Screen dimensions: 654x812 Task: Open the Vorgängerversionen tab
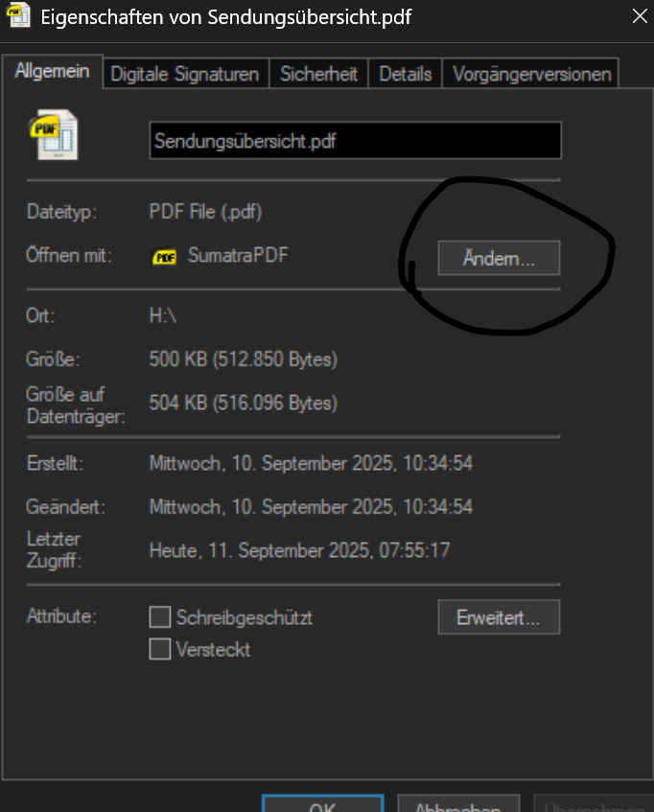point(531,74)
